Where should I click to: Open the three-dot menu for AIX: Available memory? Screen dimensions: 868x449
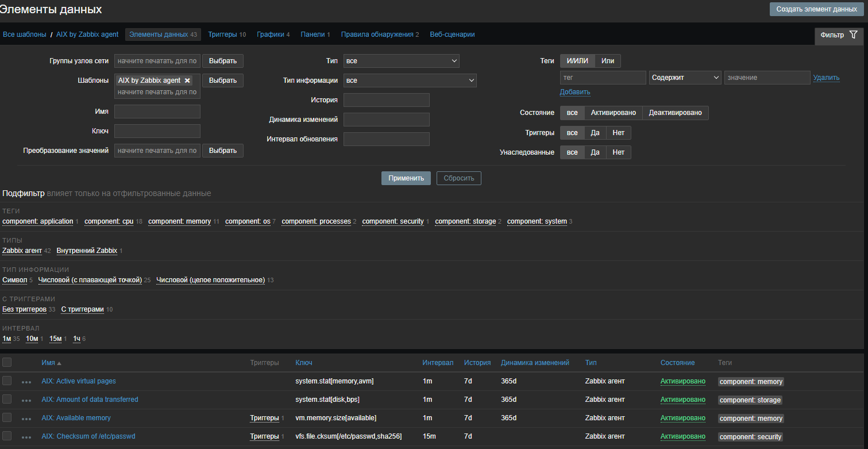(x=26, y=419)
